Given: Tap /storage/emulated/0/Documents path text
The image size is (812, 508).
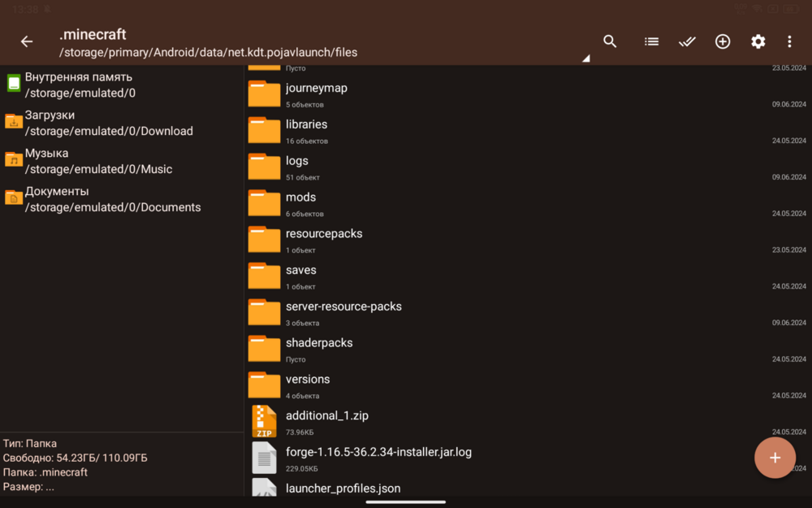Looking at the screenshot, I should tap(113, 207).
